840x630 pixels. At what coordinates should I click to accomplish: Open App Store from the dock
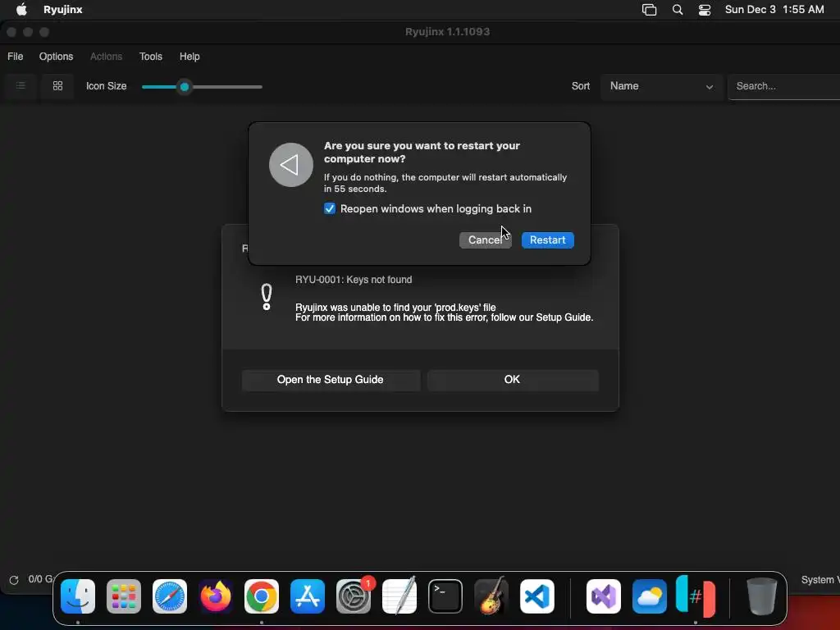(308, 596)
